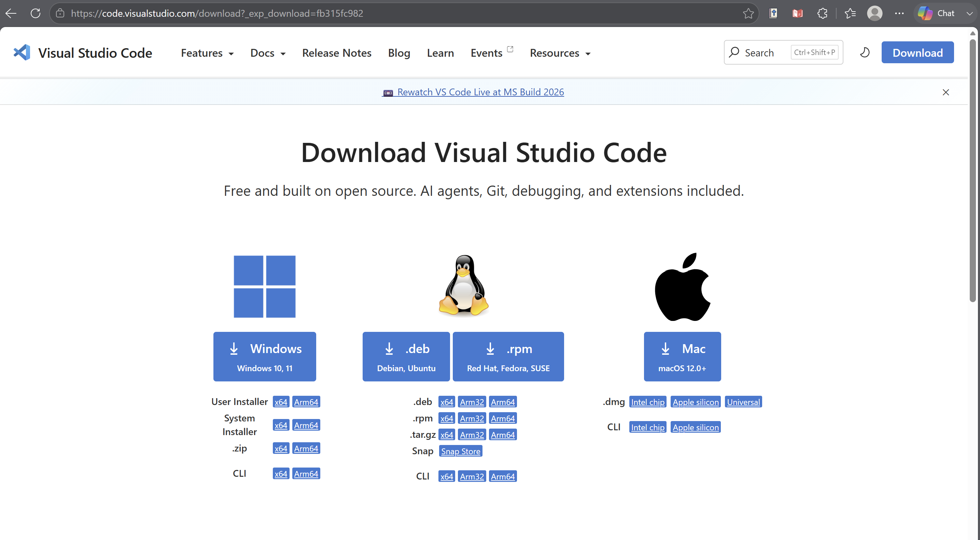Expand the Docs dropdown

(x=268, y=53)
